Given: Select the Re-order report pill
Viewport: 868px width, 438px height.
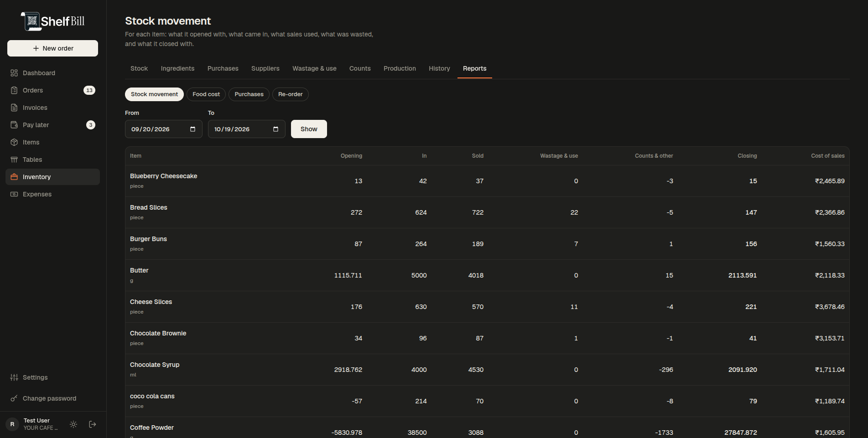Looking at the screenshot, I should point(291,94).
